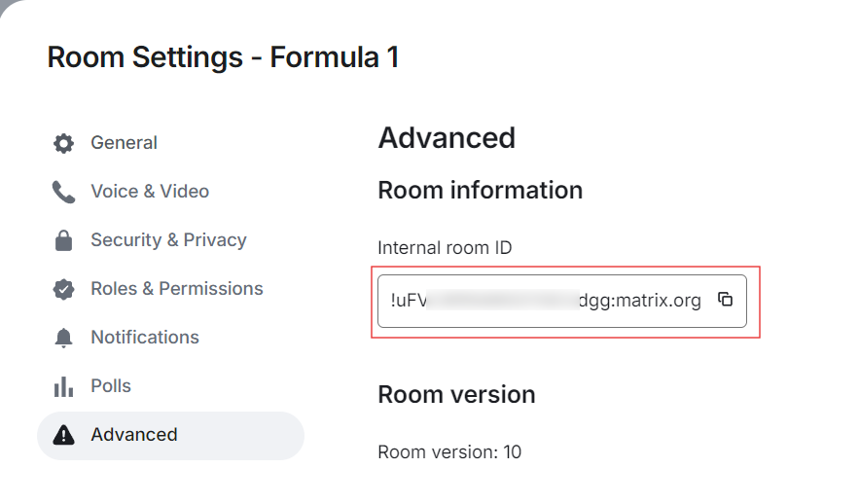
Task: Show the Notifications settings tab
Action: click(x=144, y=338)
